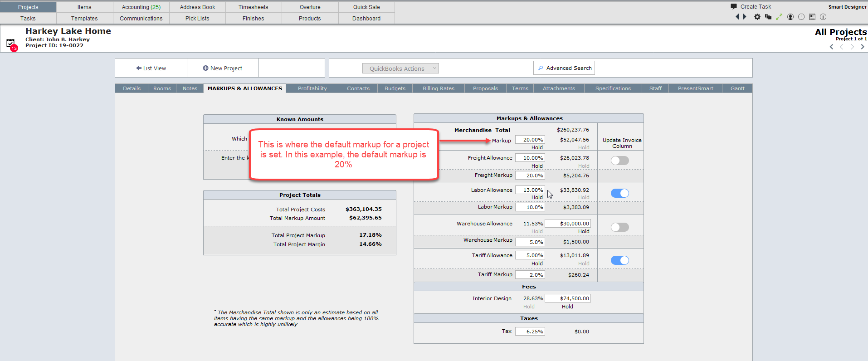868x361 pixels.
Task: Open the Overture menu
Action: (x=310, y=7)
